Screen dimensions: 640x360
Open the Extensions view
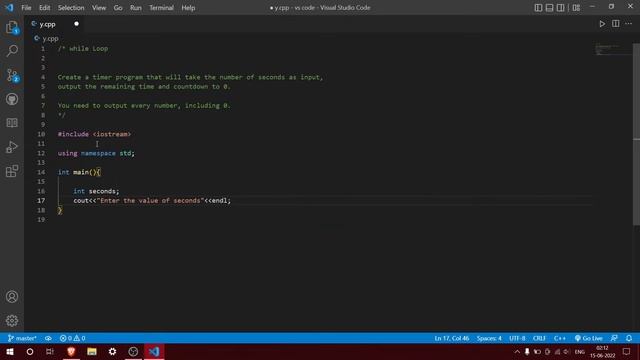12,171
